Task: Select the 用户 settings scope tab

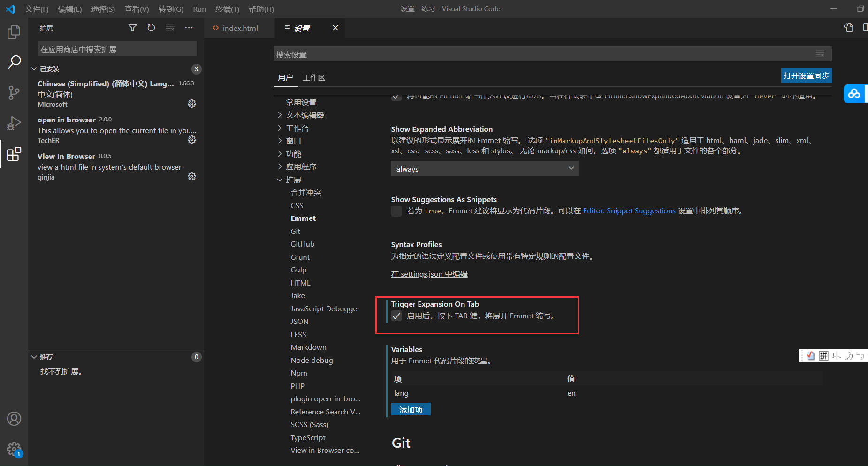Action: point(285,77)
